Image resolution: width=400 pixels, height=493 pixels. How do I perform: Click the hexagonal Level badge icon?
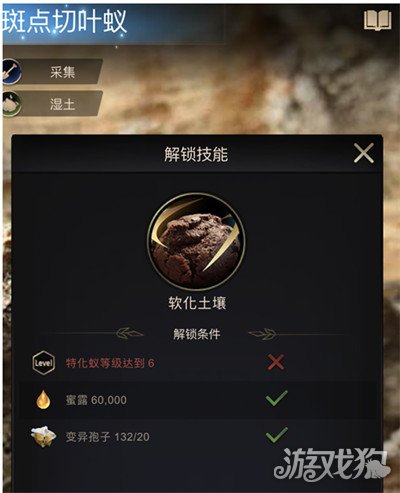pos(43,363)
